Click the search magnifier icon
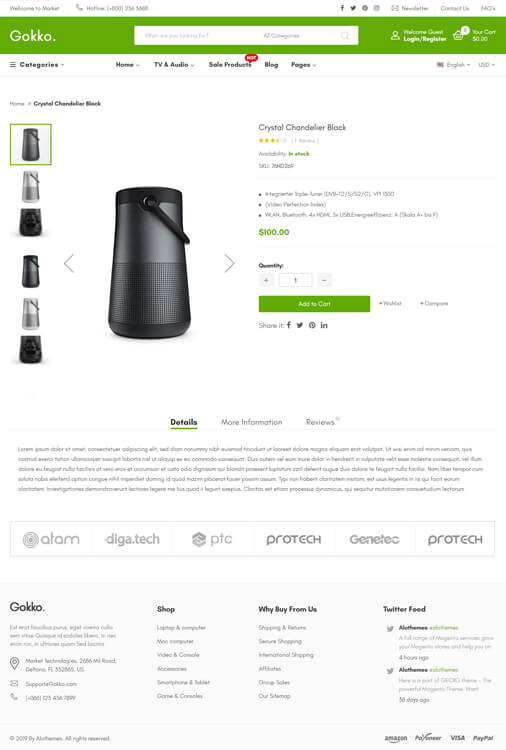 coord(345,35)
